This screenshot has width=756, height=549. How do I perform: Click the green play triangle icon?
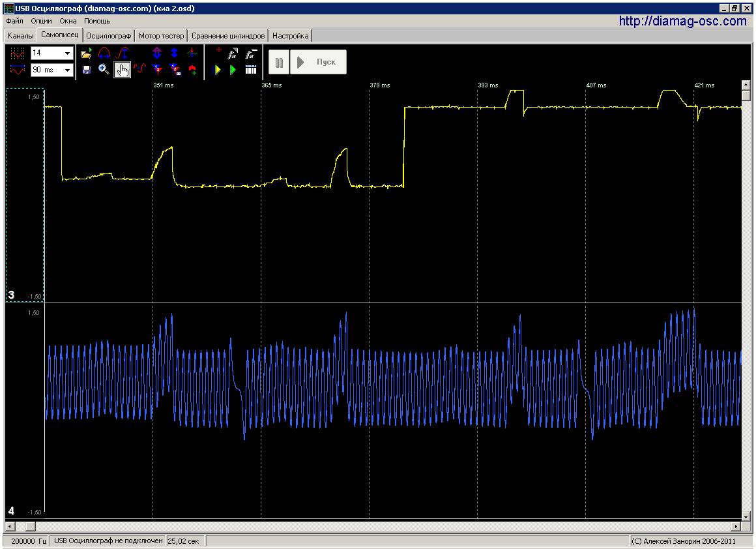(233, 70)
